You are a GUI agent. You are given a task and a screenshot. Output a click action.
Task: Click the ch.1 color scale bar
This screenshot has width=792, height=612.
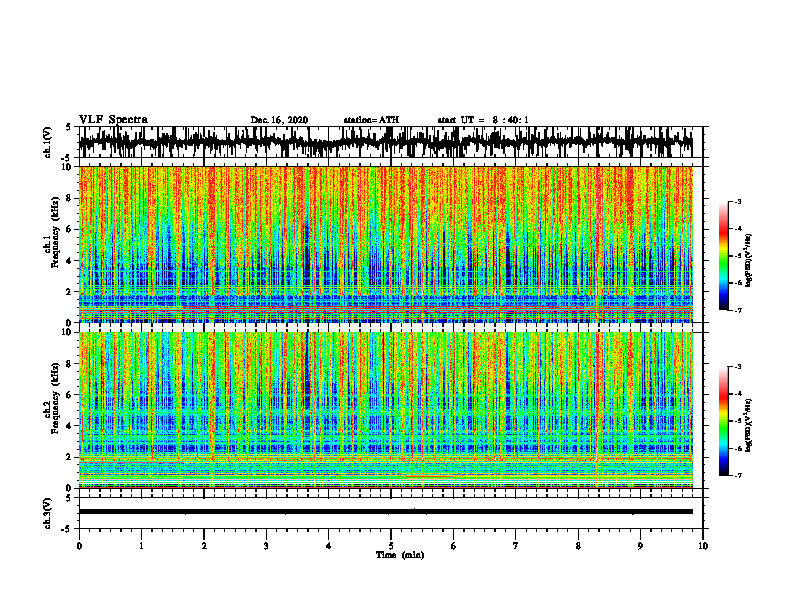tap(724, 256)
